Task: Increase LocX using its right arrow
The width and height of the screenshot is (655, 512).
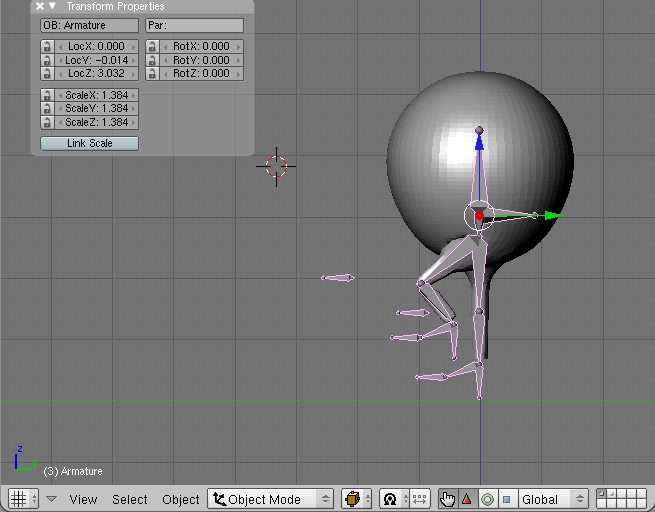Action: click(x=134, y=46)
